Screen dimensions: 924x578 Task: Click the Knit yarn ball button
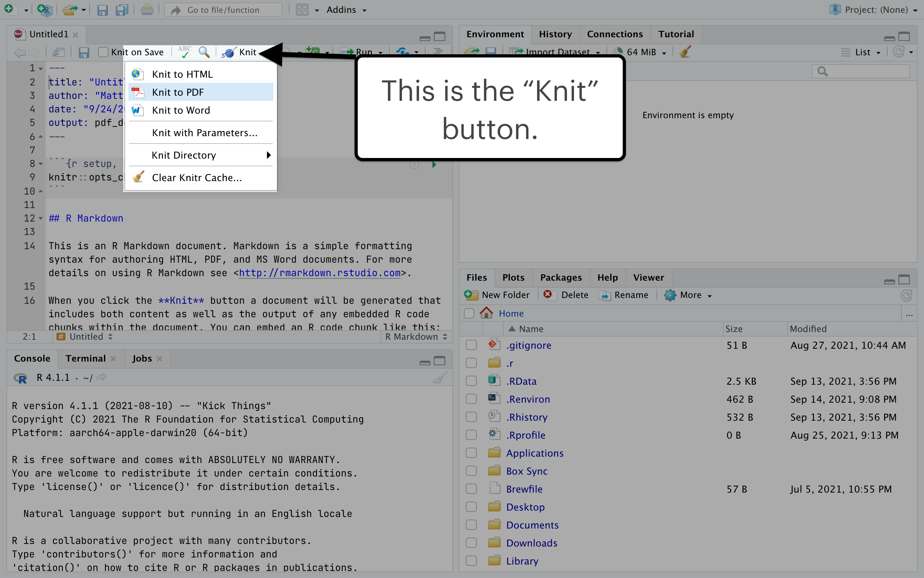[239, 52]
